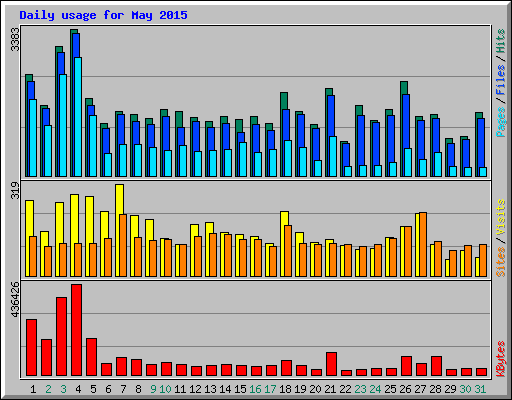
Task: Click day 7 on the x-axis
Action: tap(123, 389)
